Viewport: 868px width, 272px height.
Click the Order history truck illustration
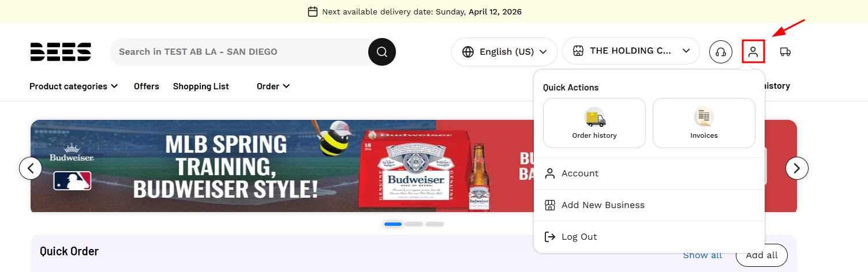(594, 118)
